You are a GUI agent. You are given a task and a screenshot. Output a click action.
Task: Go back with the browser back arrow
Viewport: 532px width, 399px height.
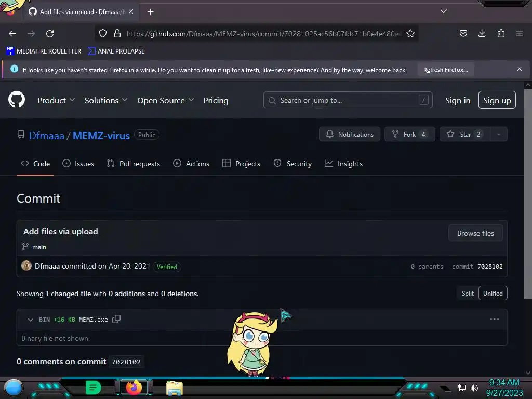[x=12, y=34]
